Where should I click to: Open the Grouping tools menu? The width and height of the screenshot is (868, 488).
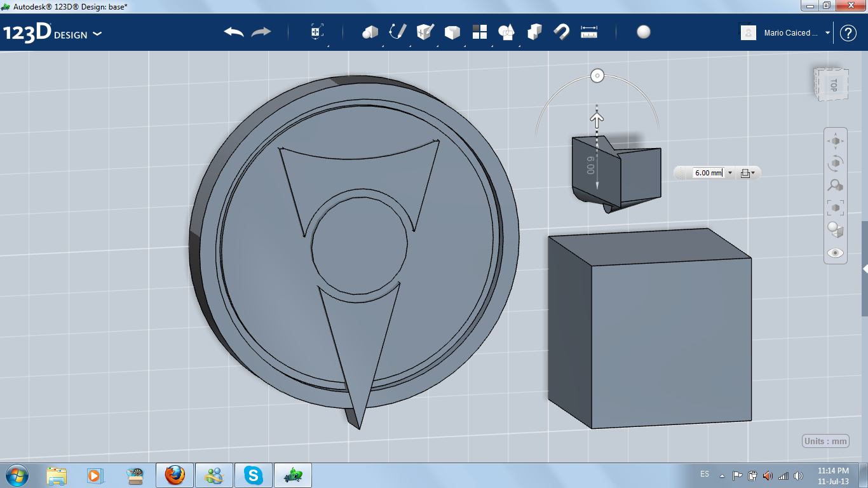click(506, 32)
